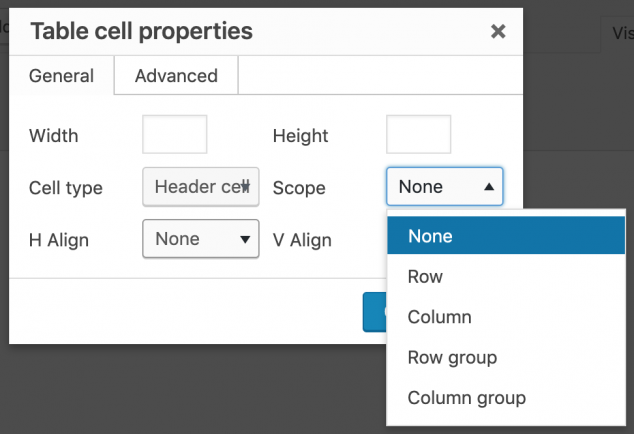Click the V Align label

(302, 240)
